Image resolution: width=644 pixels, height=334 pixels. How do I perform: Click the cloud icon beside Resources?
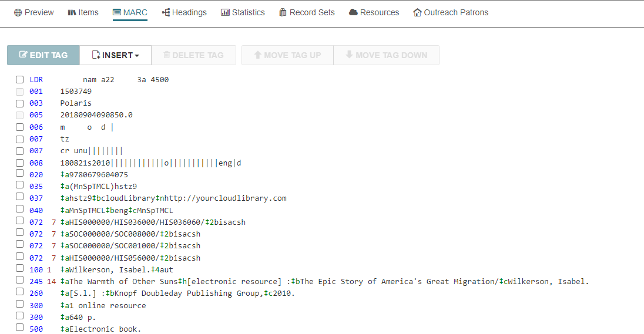click(353, 13)
